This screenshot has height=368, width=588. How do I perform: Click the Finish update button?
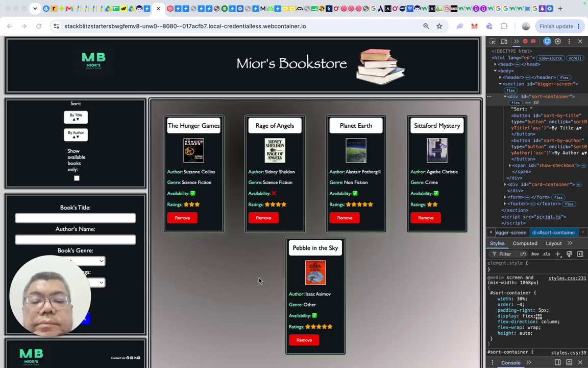pos(559,26)
